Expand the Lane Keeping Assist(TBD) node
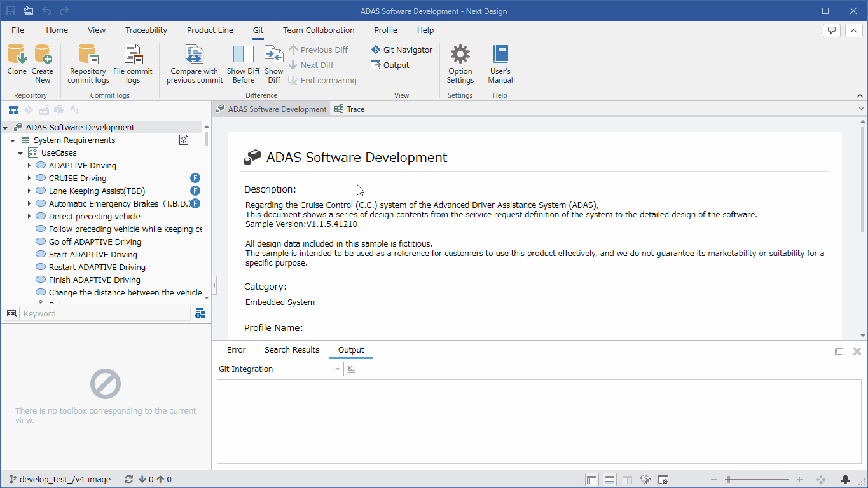Image resolution: width=868 pixels, height=488 pixels. [29, 191]
